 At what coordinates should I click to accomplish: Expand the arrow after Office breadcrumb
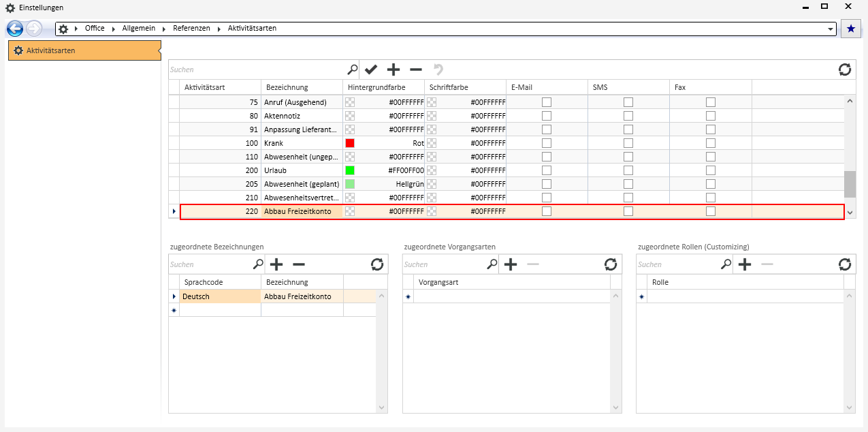pyautogui.click(x=114, y=29)
